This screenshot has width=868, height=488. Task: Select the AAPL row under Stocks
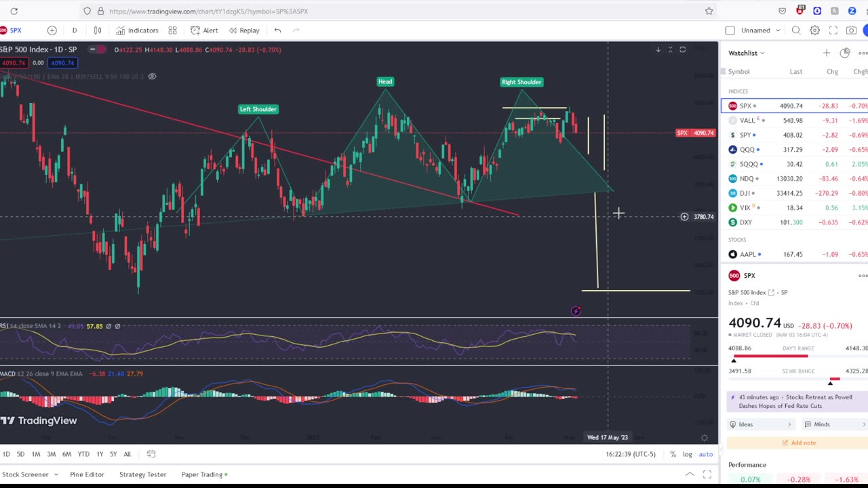tap(794, 254)
